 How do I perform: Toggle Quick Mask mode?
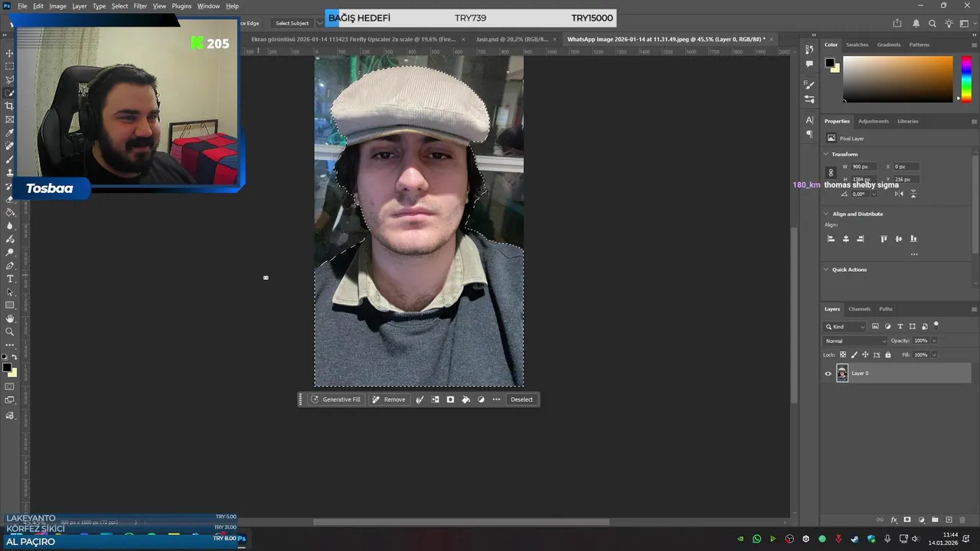click(x=10, y=387)
